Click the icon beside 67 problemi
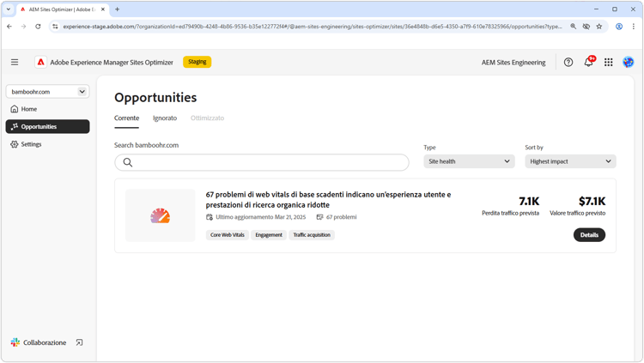 320,217
